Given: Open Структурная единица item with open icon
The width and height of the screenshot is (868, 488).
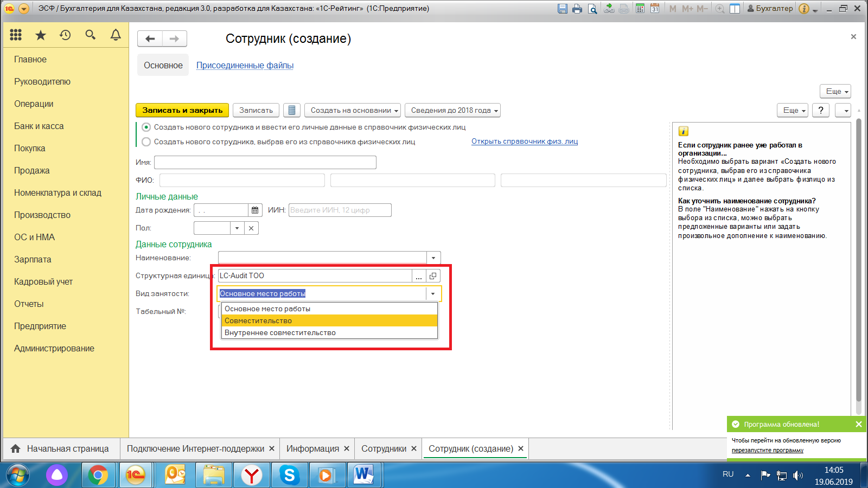Looking at the screenshot, I should (x=433, y=276).
